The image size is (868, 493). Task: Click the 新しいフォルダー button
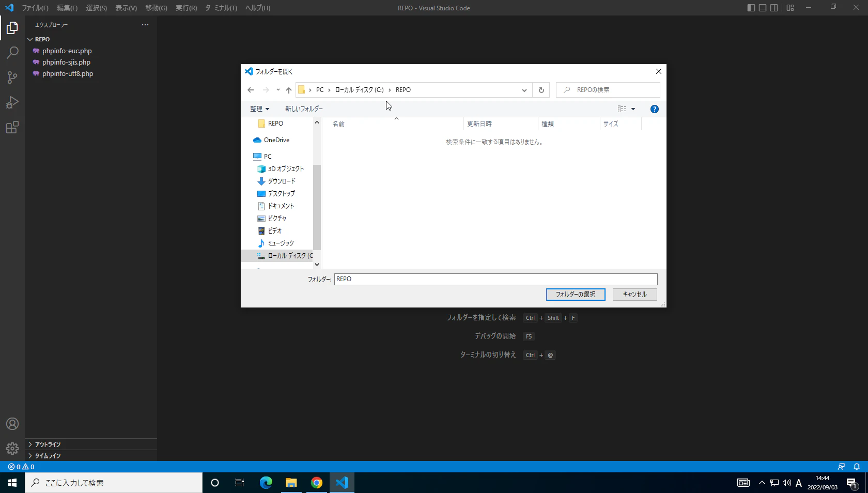click(304, 109)
